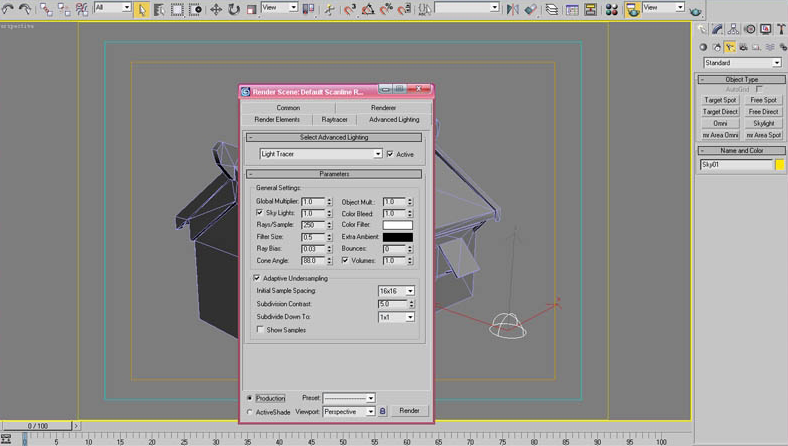
Task: Click the Redo arrow icon
Action: [x=25, y=9]
